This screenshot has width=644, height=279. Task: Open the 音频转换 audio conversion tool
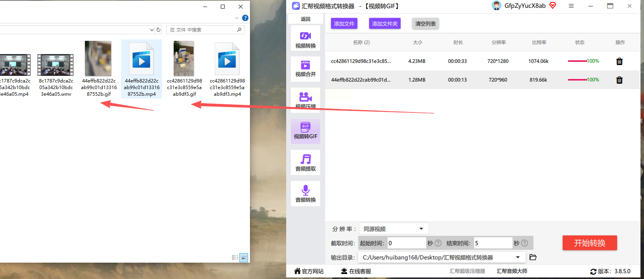pyautogui.click(x=305, y=193)
